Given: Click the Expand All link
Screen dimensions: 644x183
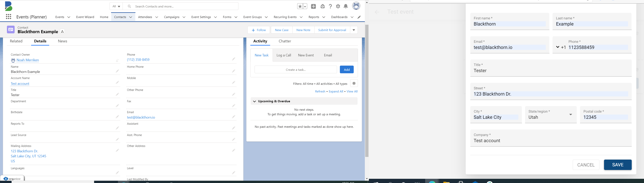Looking at the screenshot, I should click(336, 91).
